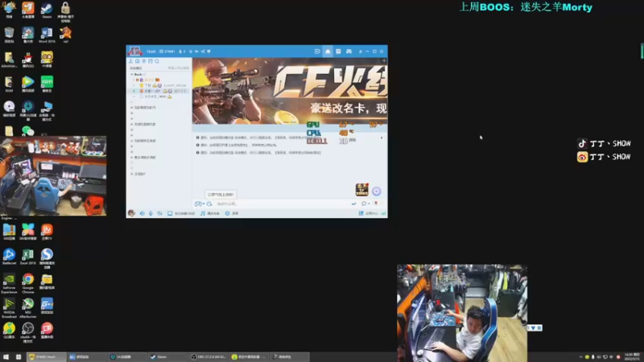Click the music note accompaniment button
This screenshot has width=644, height=362.
pos(210,213)
